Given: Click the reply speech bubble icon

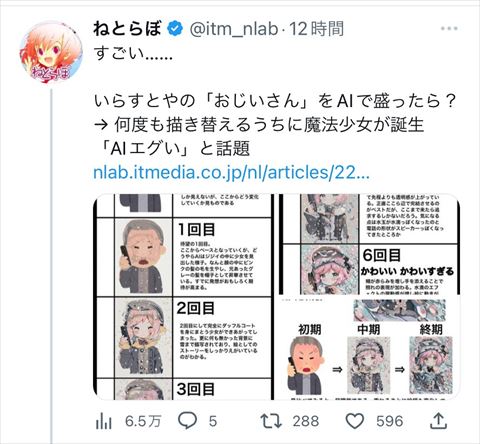Looking at the screenshot, I should (188, 421).
